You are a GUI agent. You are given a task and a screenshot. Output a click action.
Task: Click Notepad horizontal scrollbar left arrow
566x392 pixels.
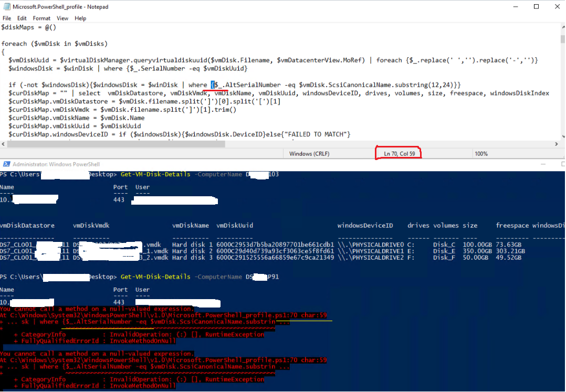pos(3,144)
